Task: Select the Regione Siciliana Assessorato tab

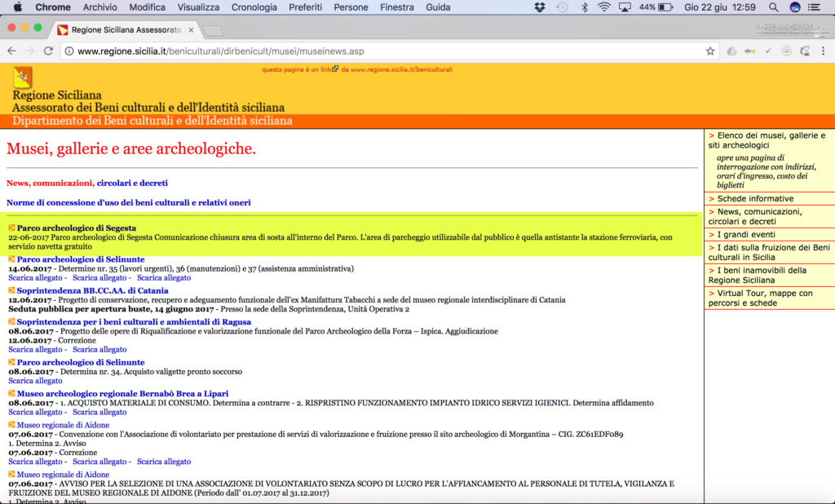Action: (x=126, y=30)
